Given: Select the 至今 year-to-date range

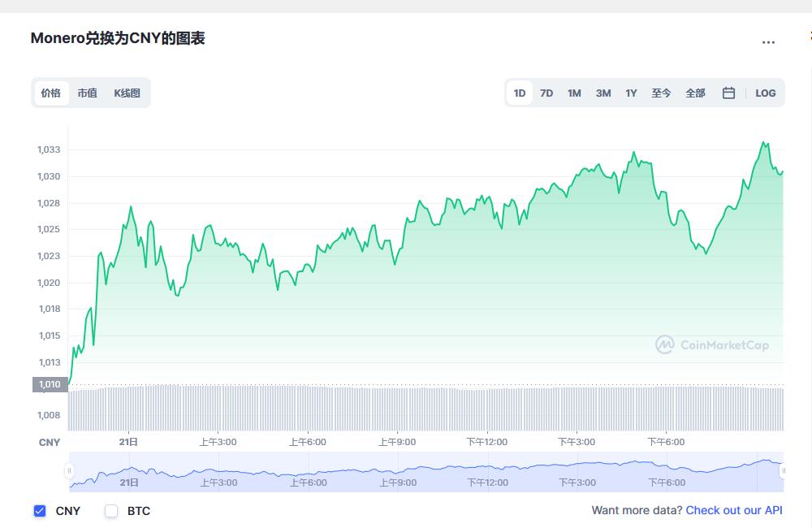Looking at the screenshot, I should pyautogui.click(x=661, y=93).
